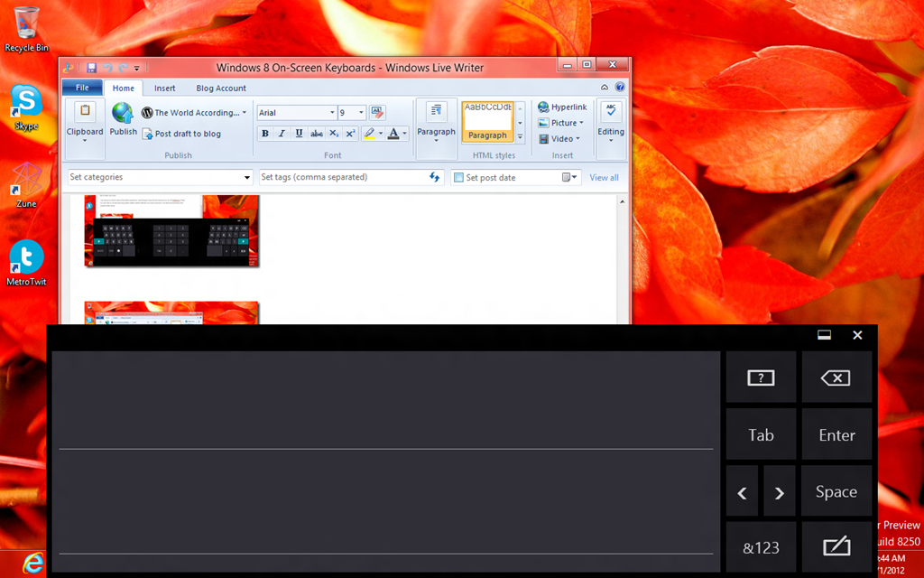Viewport: 924px width, 578px height.
Task: Open the Blog Account tab
Action: 221,89
